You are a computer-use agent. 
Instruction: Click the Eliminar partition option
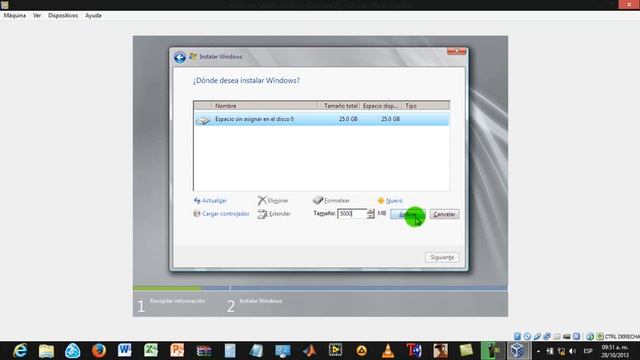(x=273, y=200)
